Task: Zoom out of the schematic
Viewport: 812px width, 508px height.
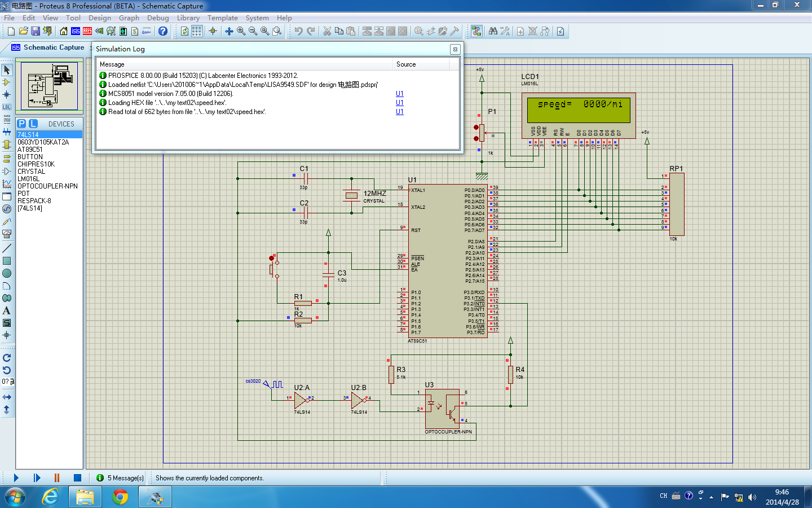Action: pyautogui.click(x=253, y=31)
